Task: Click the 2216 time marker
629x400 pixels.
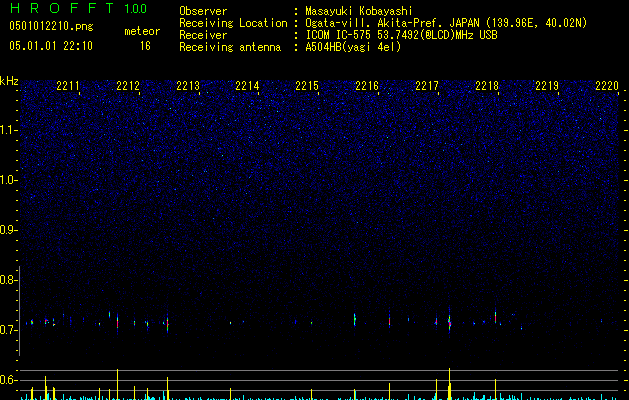Action: [367, 86]
